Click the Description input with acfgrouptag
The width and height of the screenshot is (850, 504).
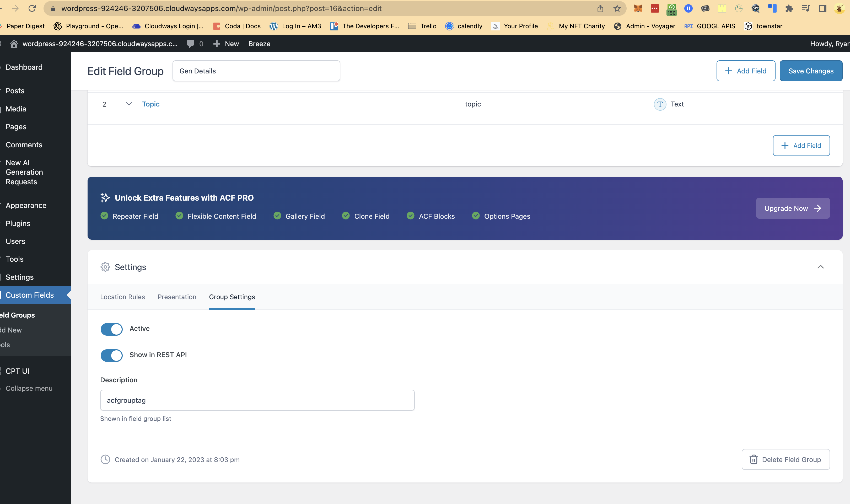coord(257,400)
